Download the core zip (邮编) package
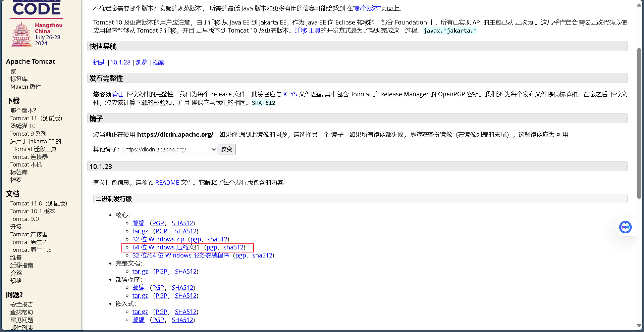The height and width of the screenshot is (332, 644). pyautogui.click(x=138, y=223)
